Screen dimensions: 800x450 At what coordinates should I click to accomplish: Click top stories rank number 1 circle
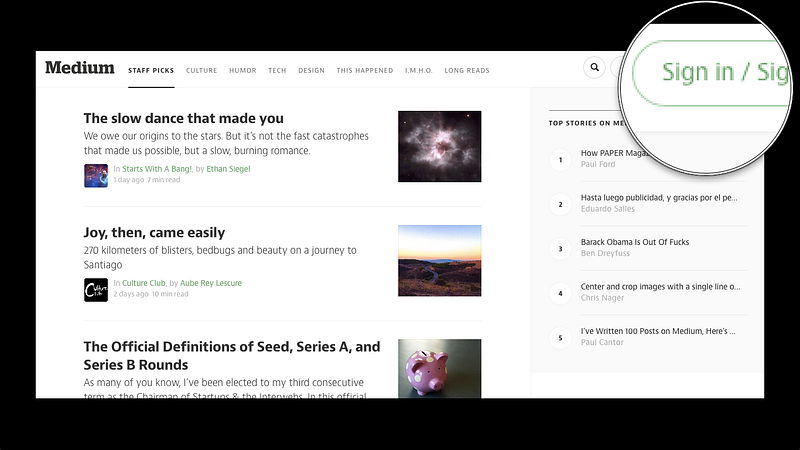tap(560, 160)
